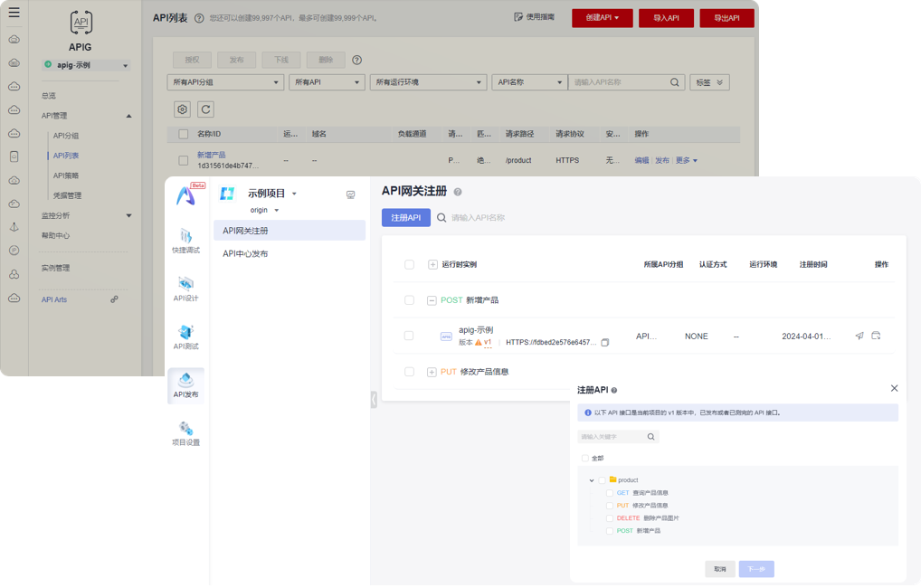Click the link icon beside API Arts

[x=115, y=299]
